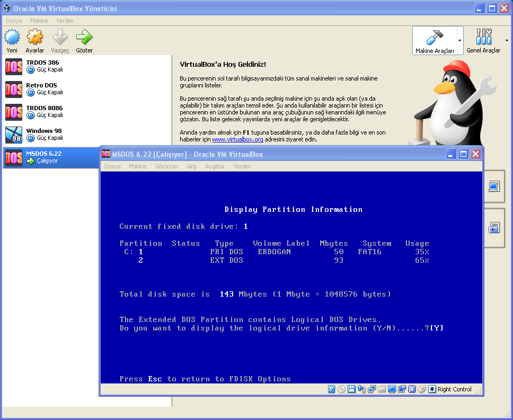Click the Details monitor tool icon at right
This screenshot has width=513, height=420.
point(494,186)
